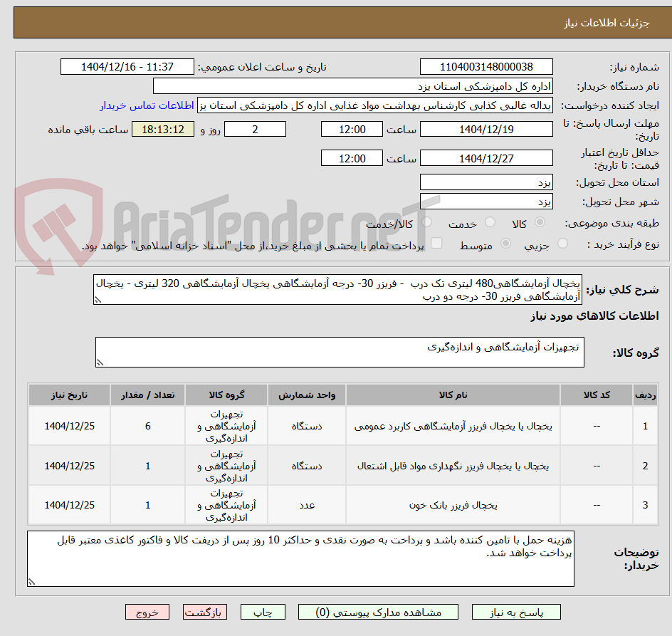
Task: Select the کالا/خدمت radio button
Action: 426,222
